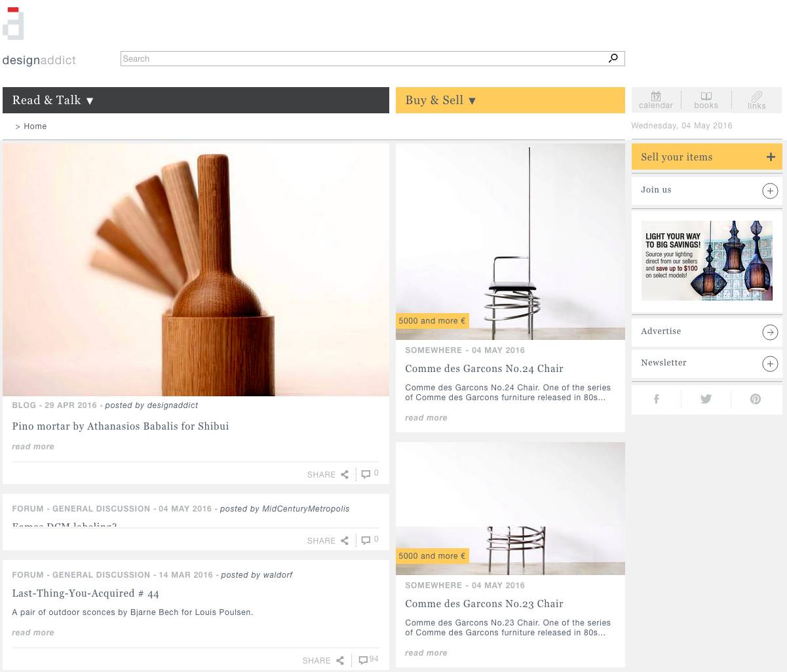The image size is (787, 672).
Task: Click the Facebook icon in sidebar
Action: point(656,399)
